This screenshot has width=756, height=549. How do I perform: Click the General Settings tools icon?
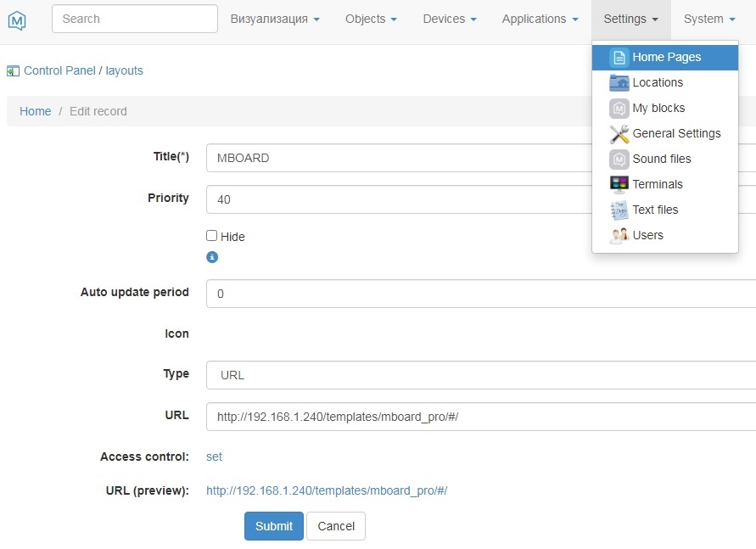pyautogui.click(x=619, y=133)
